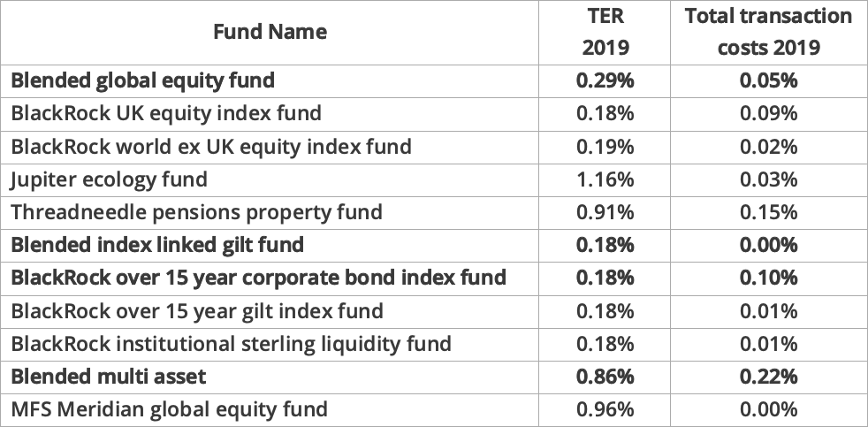Click Blended index linked gilt fund
The height and width of the screenshot is (427, 868).
pos(157,244)
